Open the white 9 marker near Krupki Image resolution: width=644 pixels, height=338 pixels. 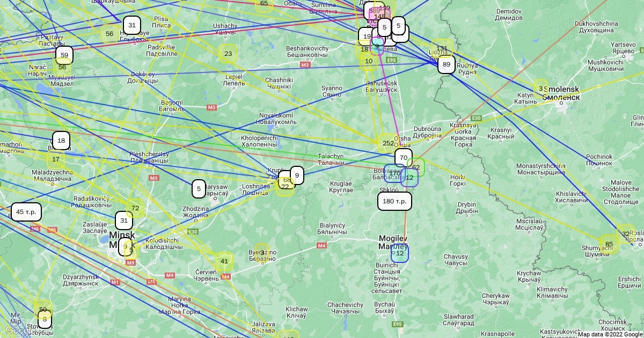click(x=297, y=175)
